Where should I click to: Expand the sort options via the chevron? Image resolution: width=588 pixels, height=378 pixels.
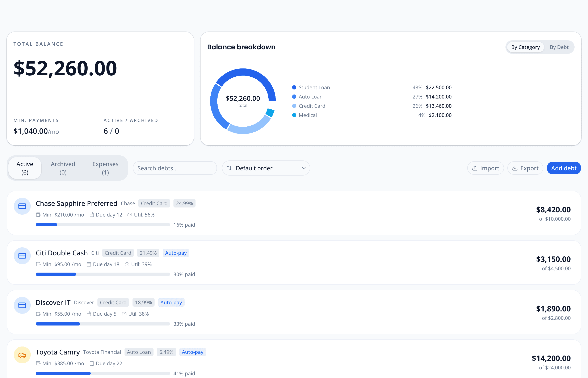[x=304, y=168]
